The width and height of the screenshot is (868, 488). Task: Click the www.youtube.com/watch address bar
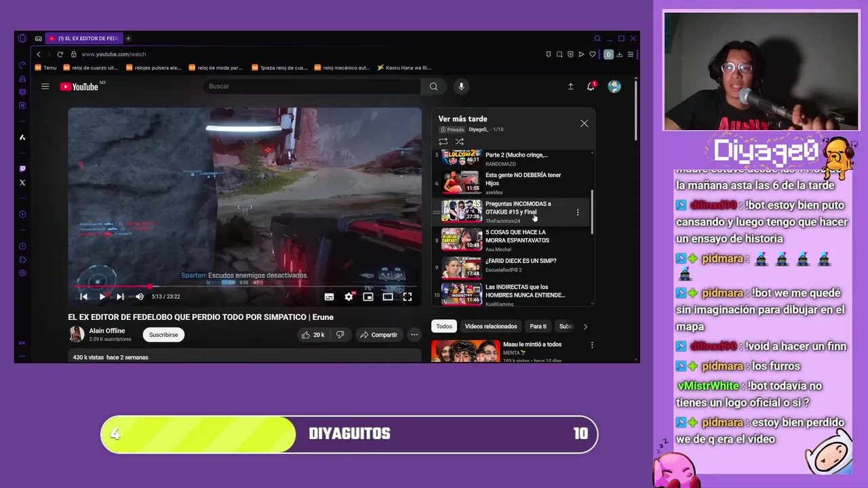pos(113,54)
